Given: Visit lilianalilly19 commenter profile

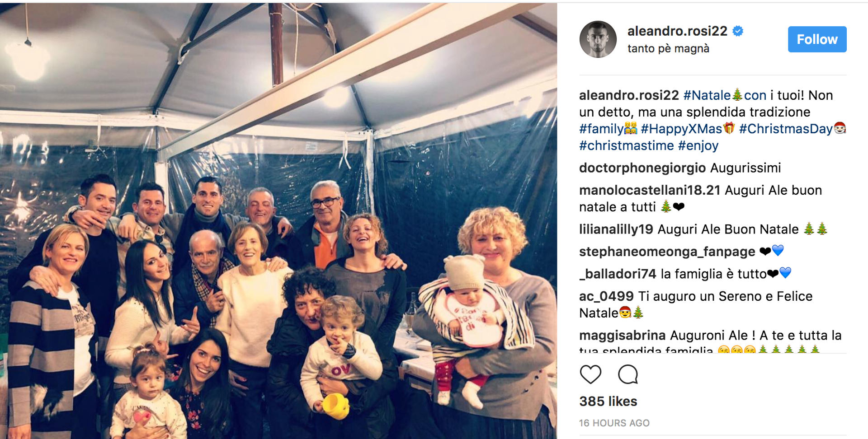Looking at the screenshot, I should (x=616, y=229).
